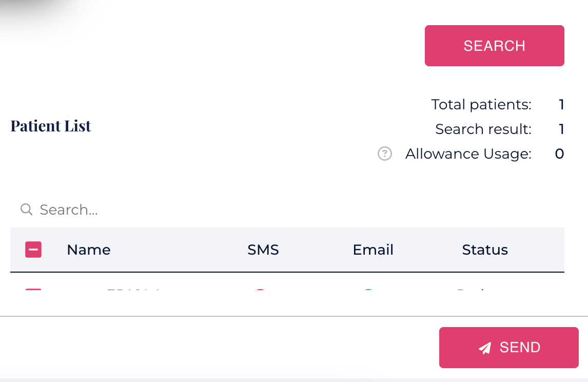Sort by the Name column header

[89, 250]
